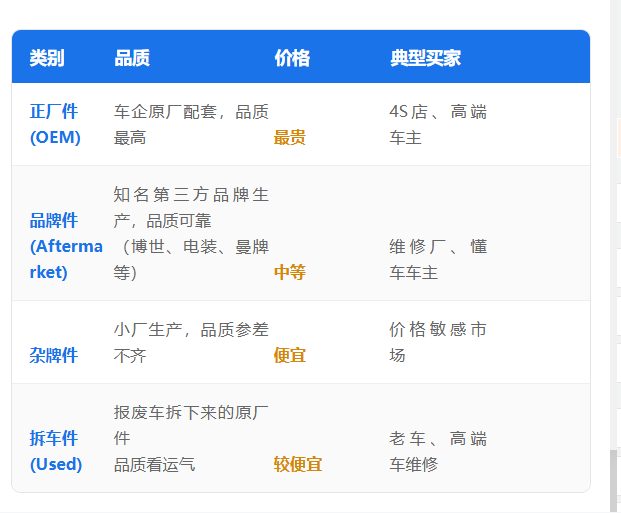Click the 价格敏感市场 buyer cell
Image resolution: width=621 pixels, height=513 pixels.
click(438, 342)
